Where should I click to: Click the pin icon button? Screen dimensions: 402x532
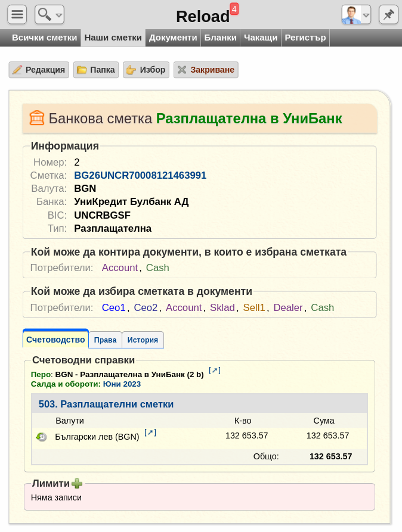point(388,14)
